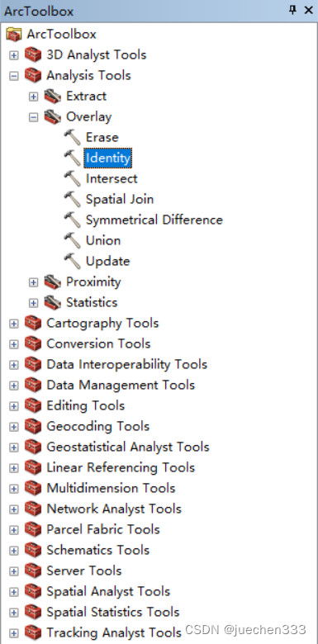Screen dimensions: 318x644
Task: Pin the ArcToolbox panel with auto-hide pin
Action: click(292, 10)
